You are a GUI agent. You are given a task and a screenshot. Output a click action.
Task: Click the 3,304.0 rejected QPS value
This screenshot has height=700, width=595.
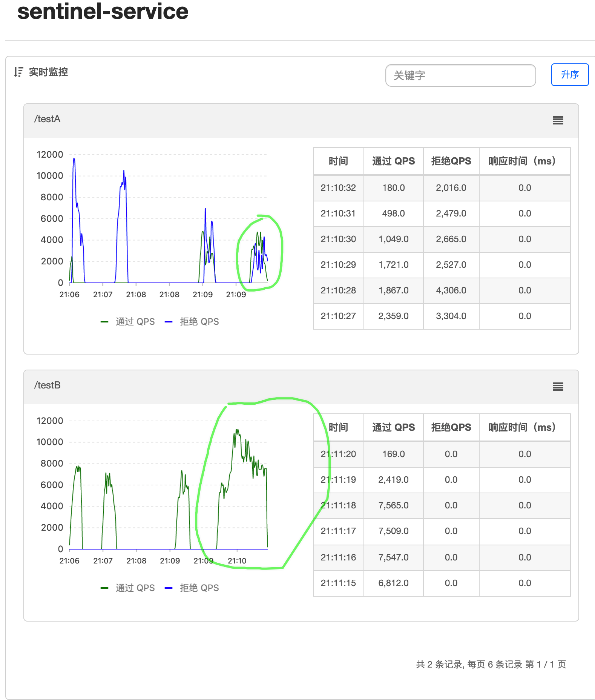coord(451,316)
